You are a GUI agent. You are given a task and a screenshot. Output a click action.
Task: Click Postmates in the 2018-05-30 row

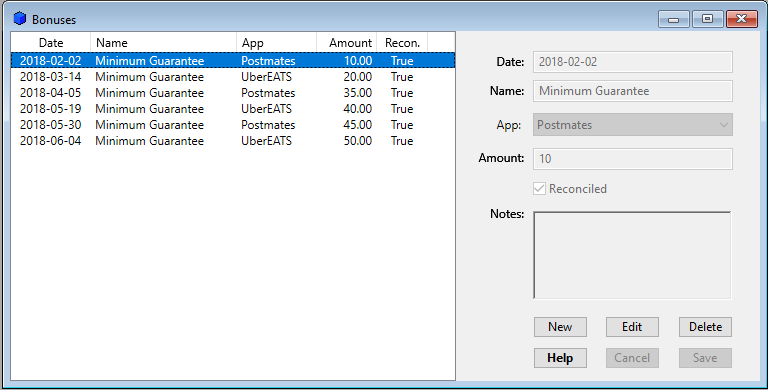268,125
